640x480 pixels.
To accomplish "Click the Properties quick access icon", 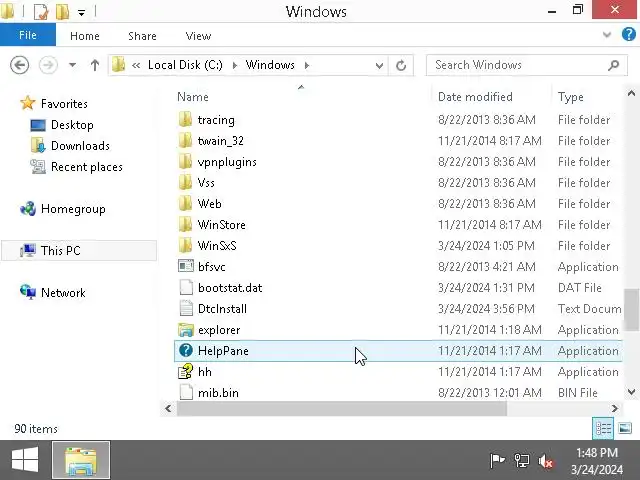I will point(41,11).
